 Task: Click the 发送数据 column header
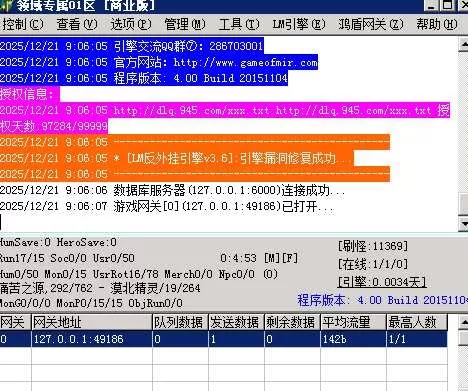tap(236, 322)
